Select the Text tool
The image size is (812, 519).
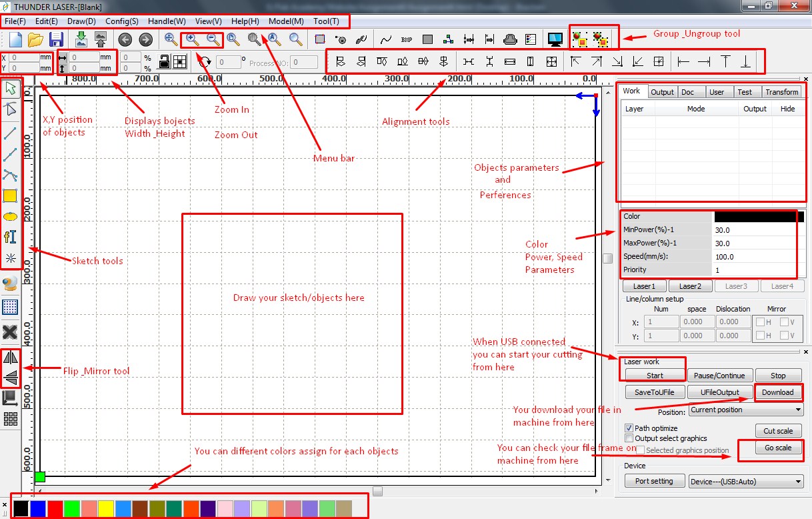coord(10,237)
